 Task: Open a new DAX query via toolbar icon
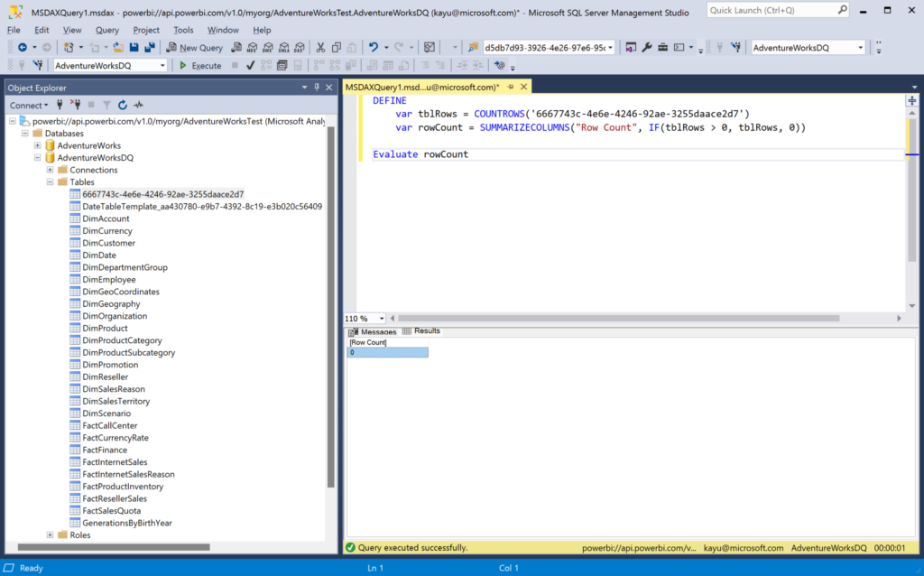[300, 48]
